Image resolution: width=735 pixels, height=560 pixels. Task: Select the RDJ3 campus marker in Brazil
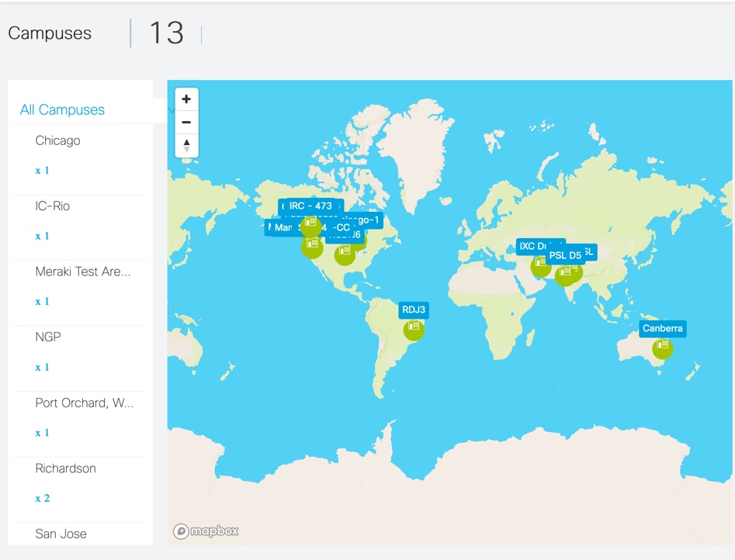point(414,329)
